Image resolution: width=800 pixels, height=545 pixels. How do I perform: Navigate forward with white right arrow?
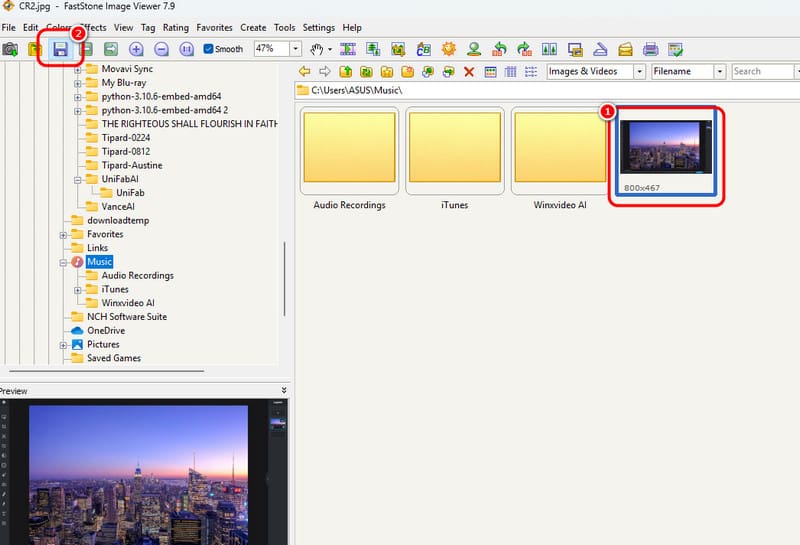pos(325,71)
